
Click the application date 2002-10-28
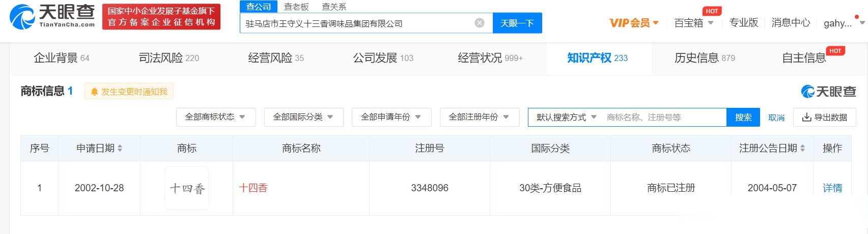99,188
